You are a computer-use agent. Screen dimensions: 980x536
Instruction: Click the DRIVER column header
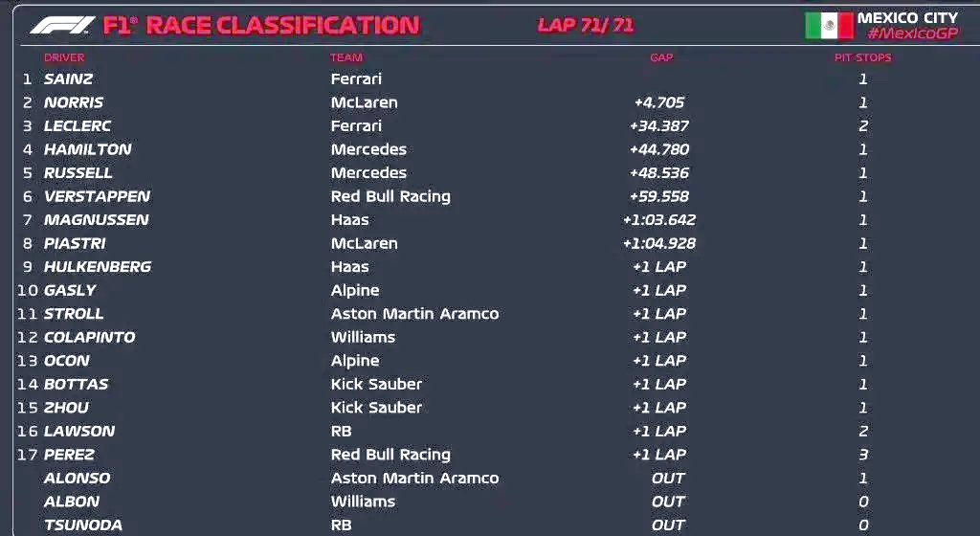pyautogui.click(x=64, y=57)
